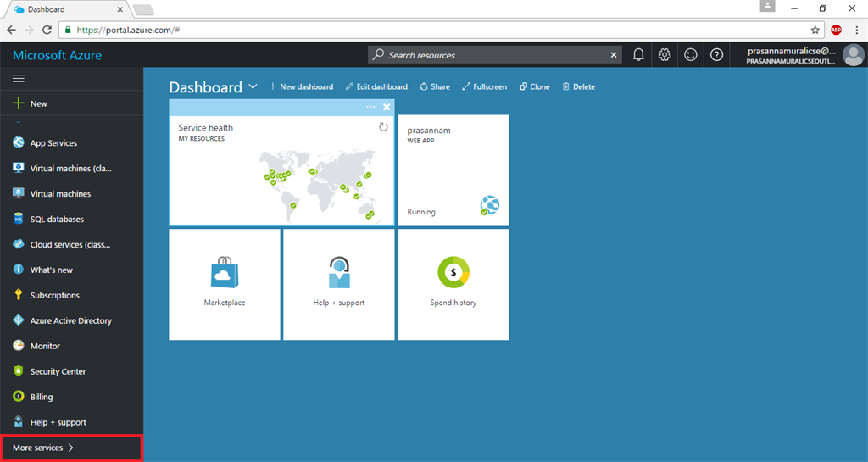This screenshot has width=868, height=462.
Task: Click Edit dashboard
Action: click(x=376, y=86)
